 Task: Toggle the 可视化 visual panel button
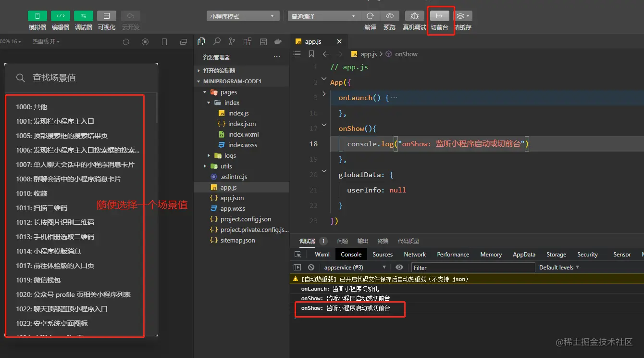(107, 16)
